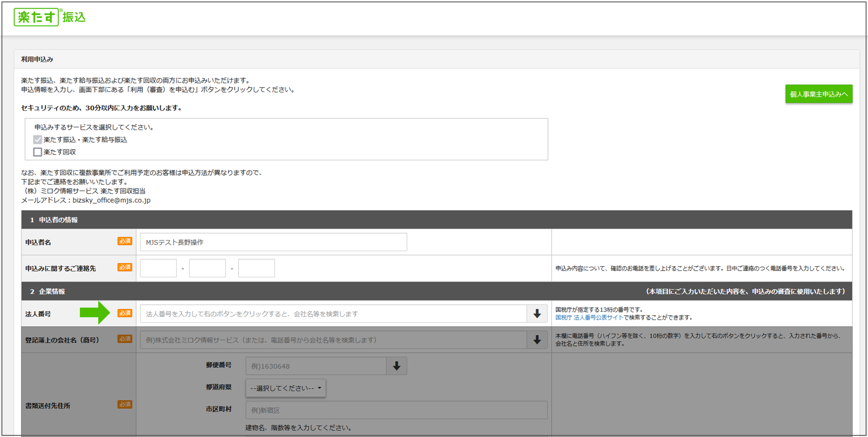The image size is (868, 437).
Task: Click the 申込者名 label
Action: pyautogui.click(x=38, y=242)
